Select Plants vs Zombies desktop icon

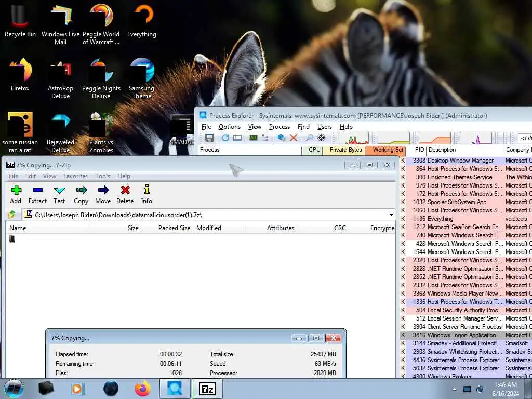point(101,132)
